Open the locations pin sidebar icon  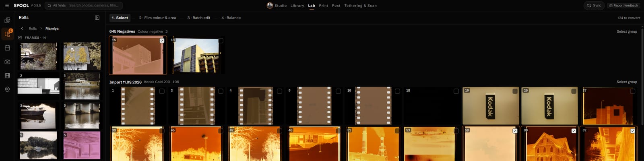point(7,89)
